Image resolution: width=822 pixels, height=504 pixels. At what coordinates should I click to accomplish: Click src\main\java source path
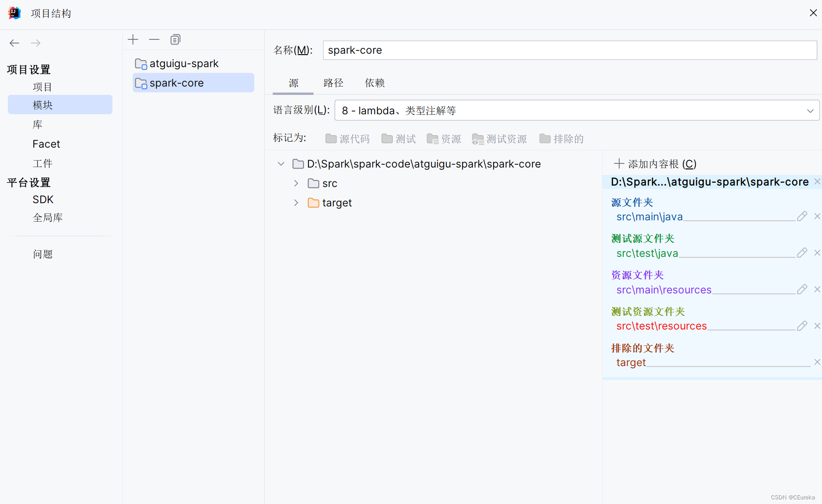(x=649, y=217)
